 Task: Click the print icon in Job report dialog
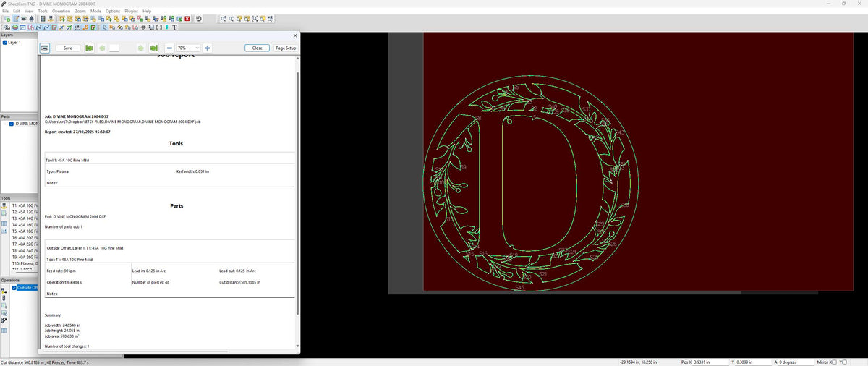click(45, 48)
